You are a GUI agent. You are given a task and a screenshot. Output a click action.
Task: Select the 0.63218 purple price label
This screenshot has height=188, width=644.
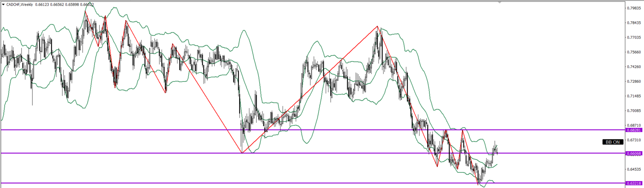(x=634, y=183)
